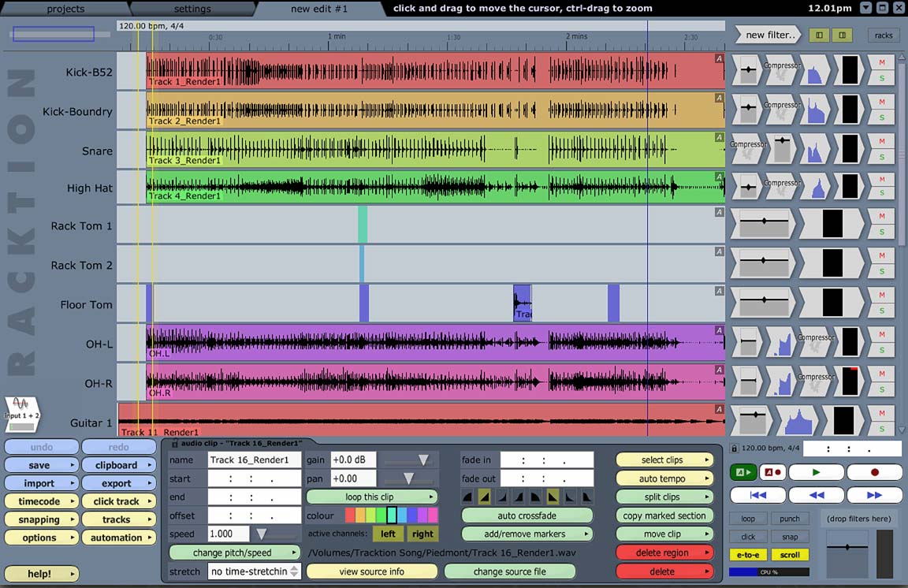
Task: Click the change source file button
Action: [x=510, y=571]
